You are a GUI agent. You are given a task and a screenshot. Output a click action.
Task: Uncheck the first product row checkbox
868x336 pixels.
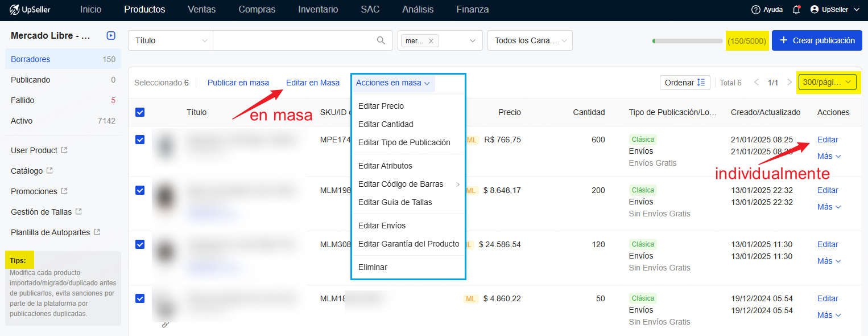[140, 140]
